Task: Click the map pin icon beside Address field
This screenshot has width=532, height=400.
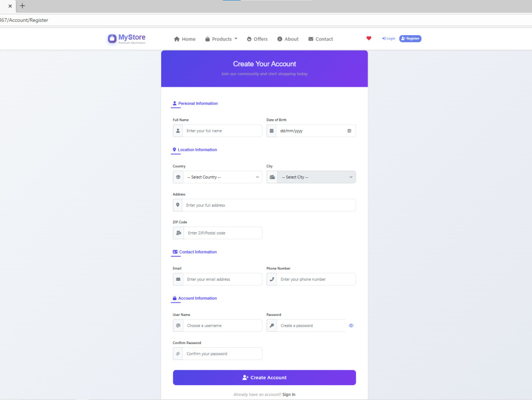Action: [x=178, y=205]
